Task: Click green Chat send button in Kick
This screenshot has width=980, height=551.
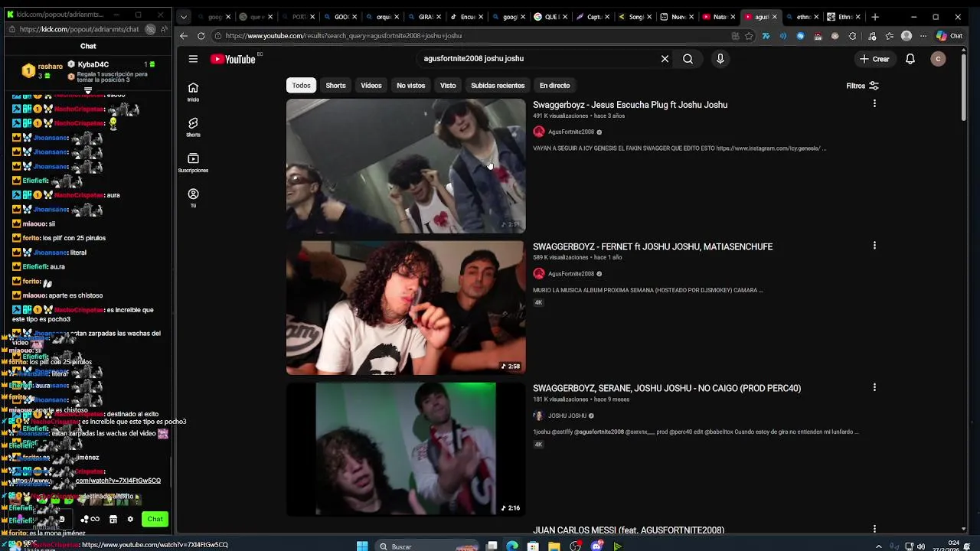Action: (x=155, y=519)
